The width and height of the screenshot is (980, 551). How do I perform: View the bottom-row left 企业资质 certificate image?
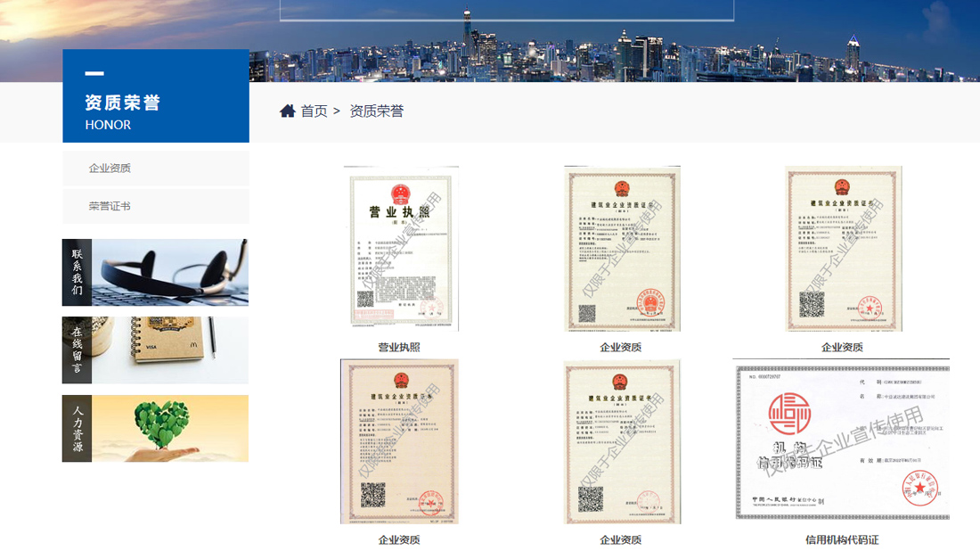pos(399,441)
